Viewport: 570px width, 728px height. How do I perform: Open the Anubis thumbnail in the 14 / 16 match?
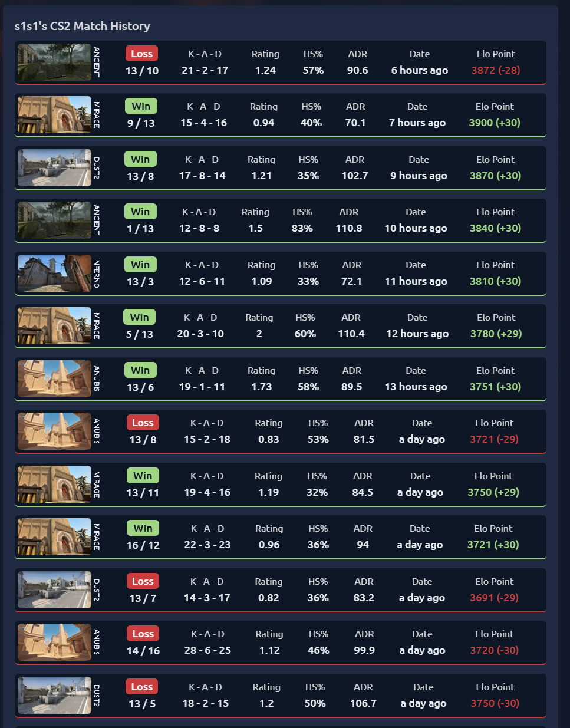(x=54, y=643)
